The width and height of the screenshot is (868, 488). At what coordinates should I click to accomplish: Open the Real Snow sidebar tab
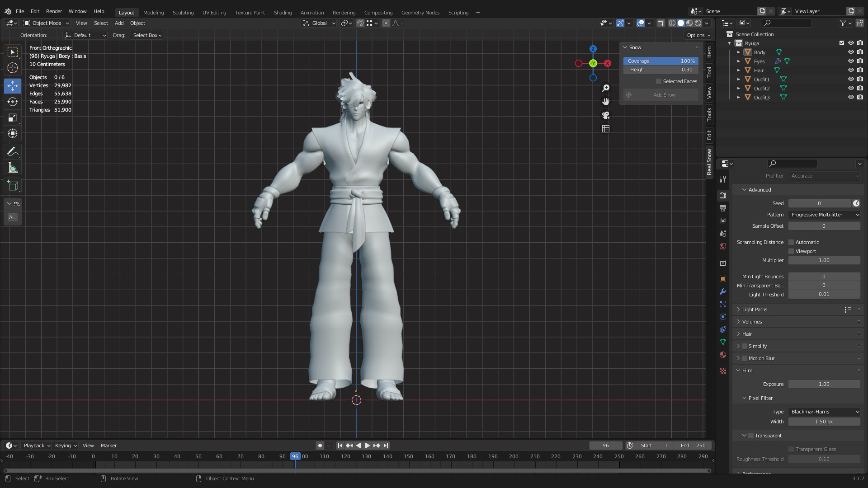coord(709,162)
